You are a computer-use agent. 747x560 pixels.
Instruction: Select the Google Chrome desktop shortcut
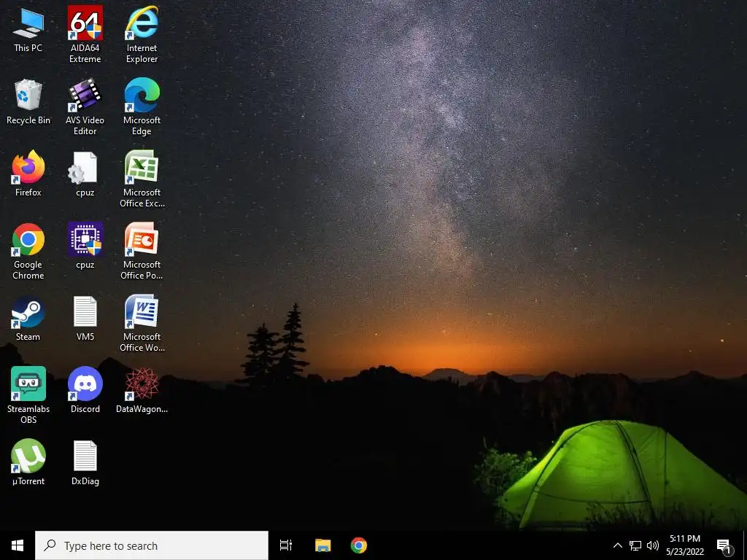click(28, 251)
